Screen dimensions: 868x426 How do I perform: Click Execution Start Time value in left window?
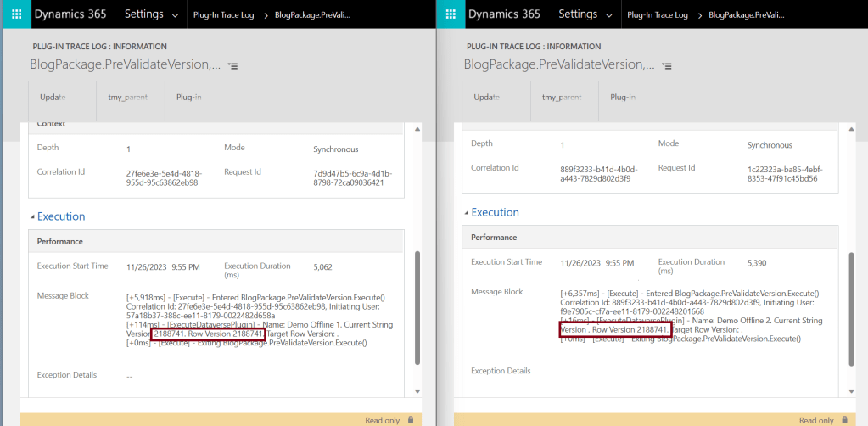pyautogui.click(x=163, y=267)
